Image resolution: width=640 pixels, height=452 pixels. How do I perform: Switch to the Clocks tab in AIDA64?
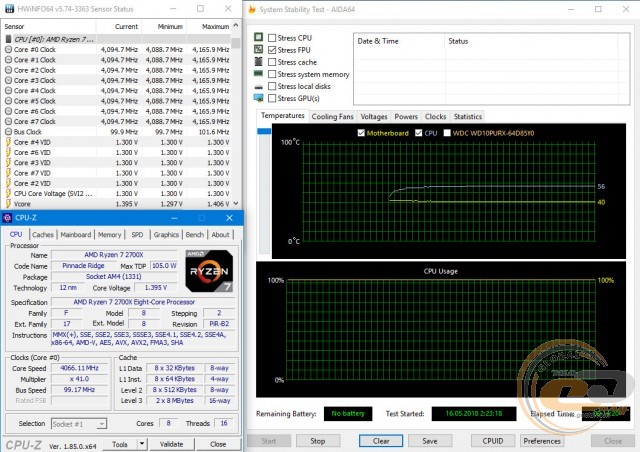click(435, 117)
